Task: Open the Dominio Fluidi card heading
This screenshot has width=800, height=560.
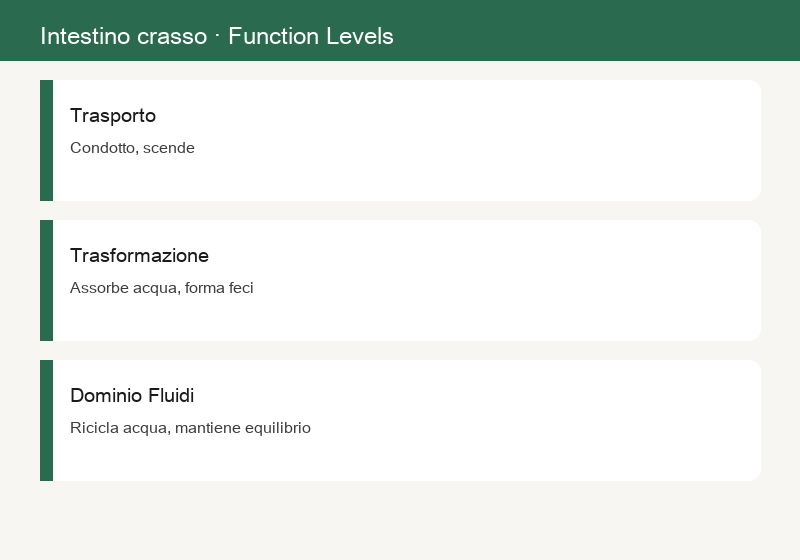Action: pyautogui.click(x=132, y=395)
